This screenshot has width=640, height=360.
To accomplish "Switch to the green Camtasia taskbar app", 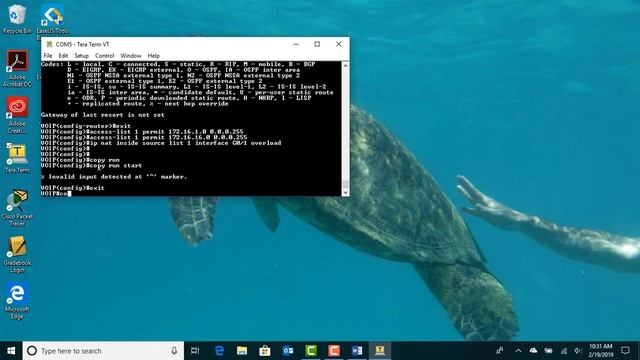I will pyautogui.click(x=311, y=351).
